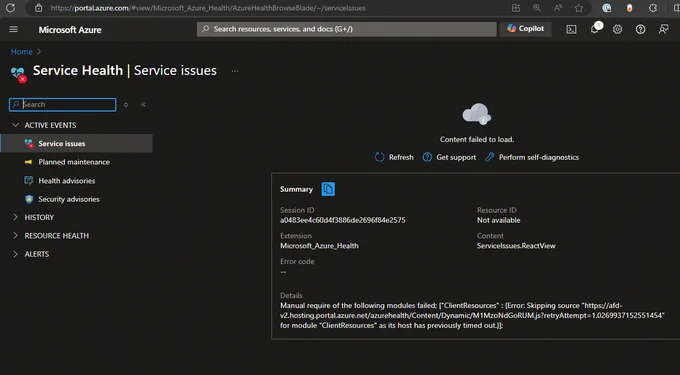Click Refresh to reload content

[x=394, y=157]
